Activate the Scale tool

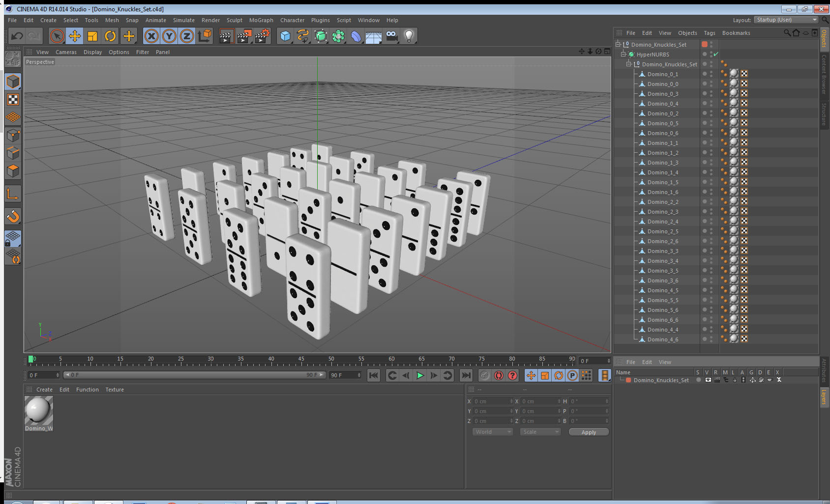[x=92, y=36]
